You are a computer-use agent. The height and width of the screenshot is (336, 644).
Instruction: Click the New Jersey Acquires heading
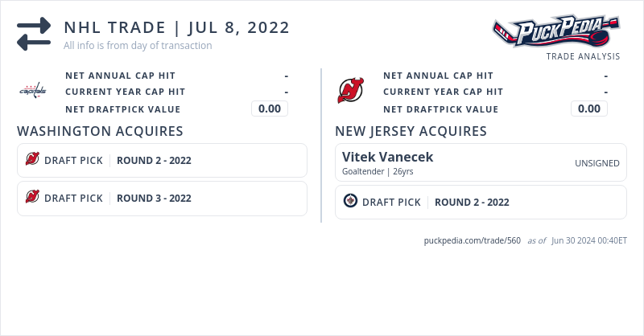click(411, 131)
